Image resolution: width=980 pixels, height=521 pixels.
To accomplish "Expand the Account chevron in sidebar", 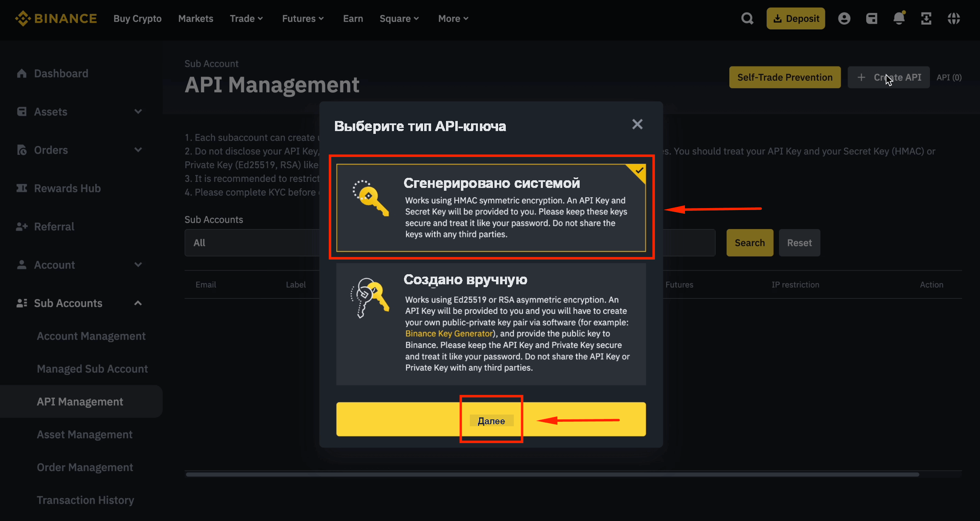I will 138,265.
